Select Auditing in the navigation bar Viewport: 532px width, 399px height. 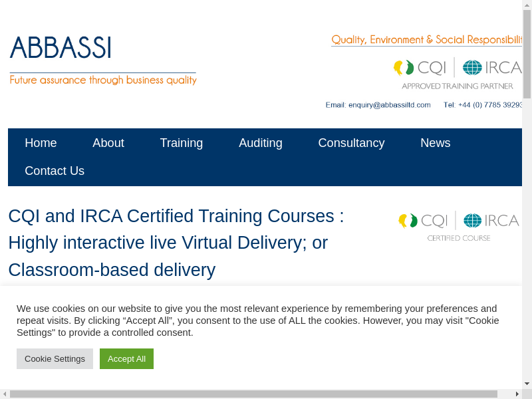pos(261,143)
